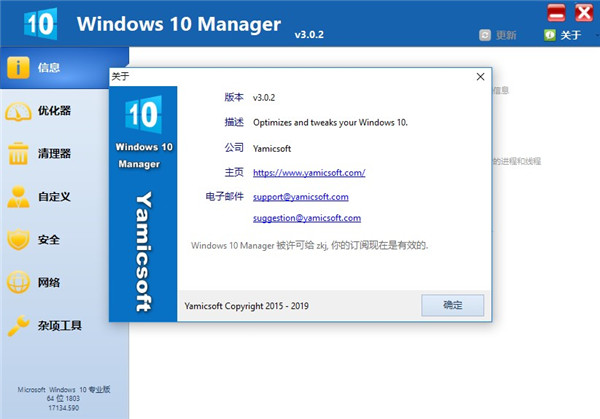The image size is (600, 419).
Task: Open the 自定义 Customization person icon
Action: (18, 197)
